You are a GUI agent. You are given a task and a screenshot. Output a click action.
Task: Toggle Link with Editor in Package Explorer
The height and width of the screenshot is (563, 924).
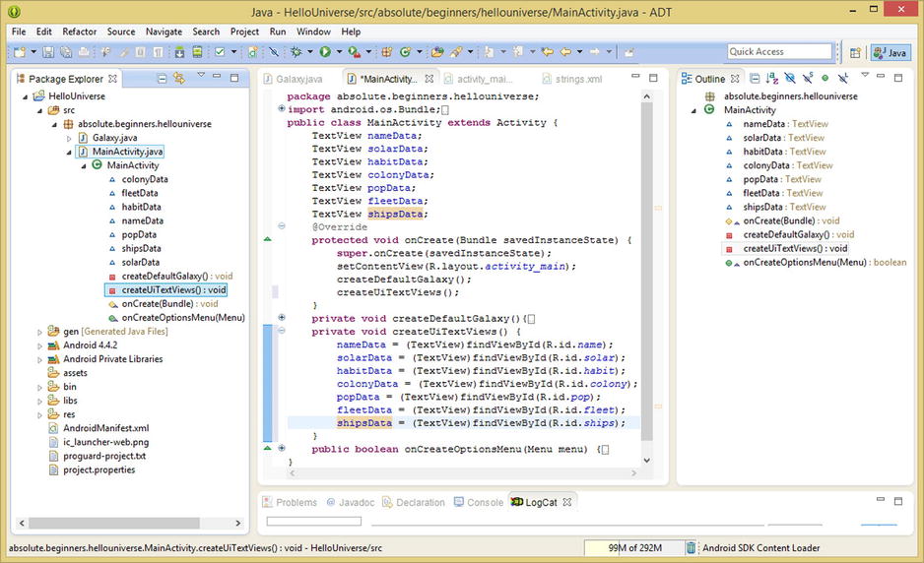(178, 79)
